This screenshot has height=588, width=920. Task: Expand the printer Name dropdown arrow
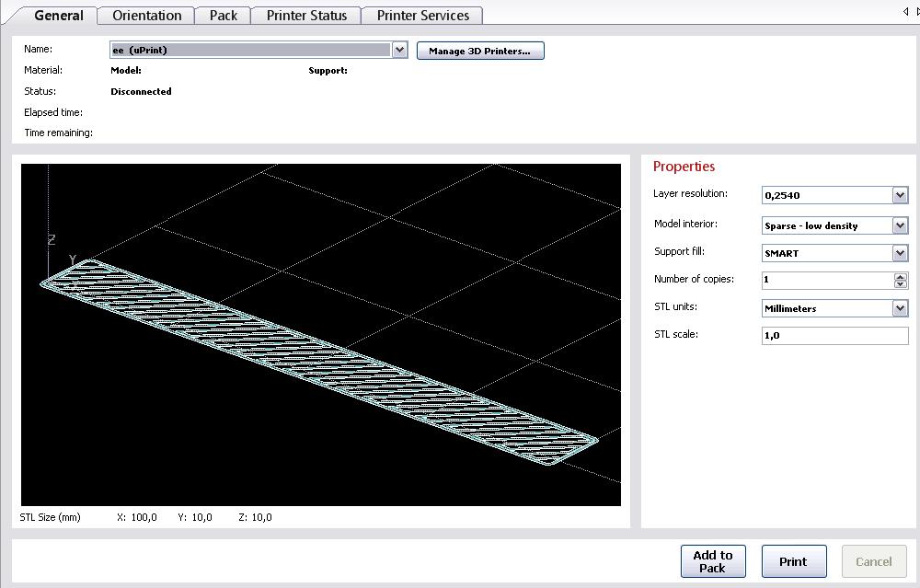click(x=399, y=50)
